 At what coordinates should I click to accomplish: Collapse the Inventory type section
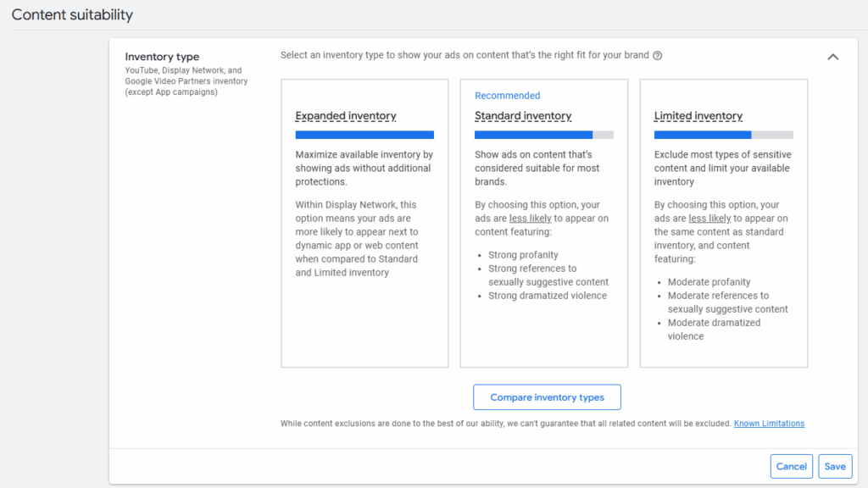pyautogui.click(x=832, y=56)
